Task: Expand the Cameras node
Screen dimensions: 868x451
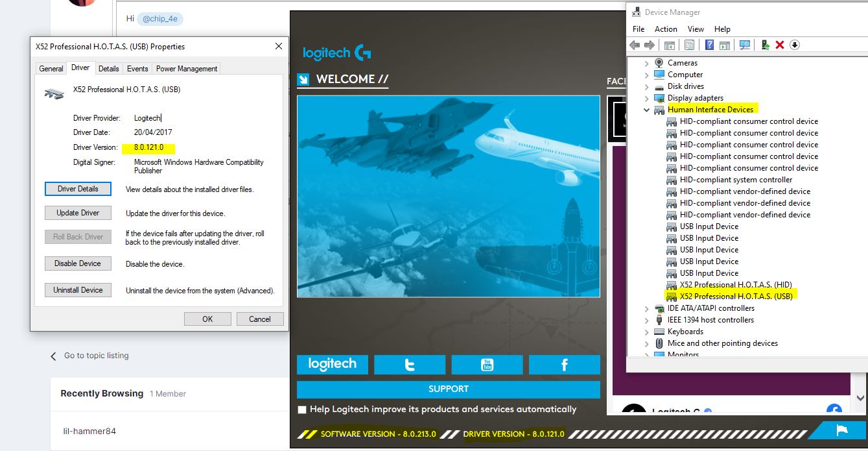Action: pyautogui.click(x=646, y=63)
